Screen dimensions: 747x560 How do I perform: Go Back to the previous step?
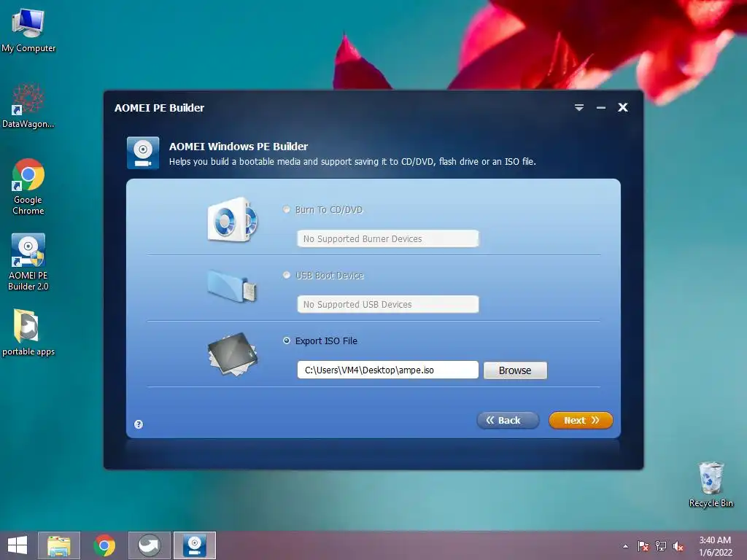(508, 421)
